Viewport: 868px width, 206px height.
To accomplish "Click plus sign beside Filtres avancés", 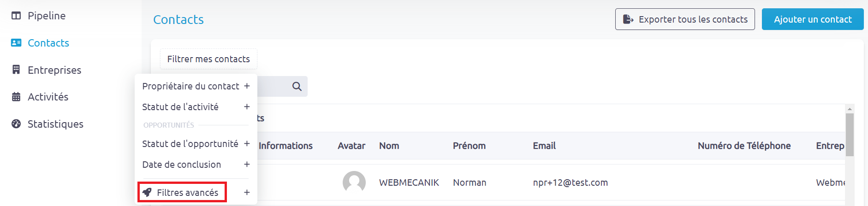I will point(247,193).
